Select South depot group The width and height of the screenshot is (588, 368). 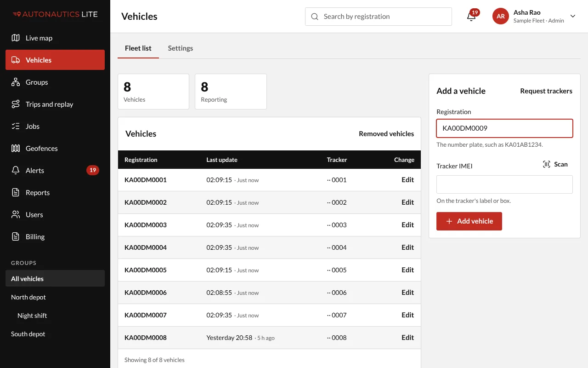(55, 334)
